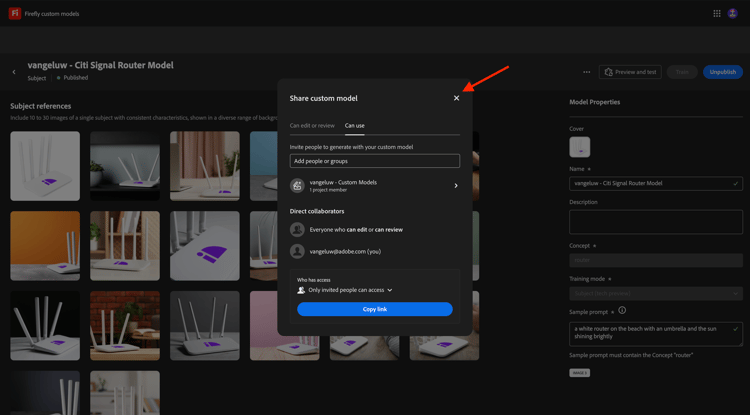Viewport: 750px width, 415px height.
Task: Select the router on white background thumbnail
Action: (x=45, y=166)
